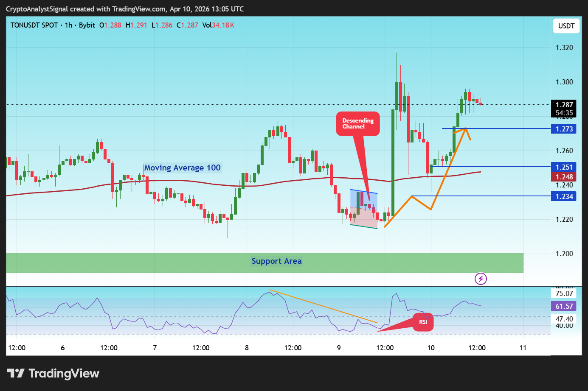Click the 1.300 price axis label
The height and width of the screenshot is (391, 588).
[564, 82]
